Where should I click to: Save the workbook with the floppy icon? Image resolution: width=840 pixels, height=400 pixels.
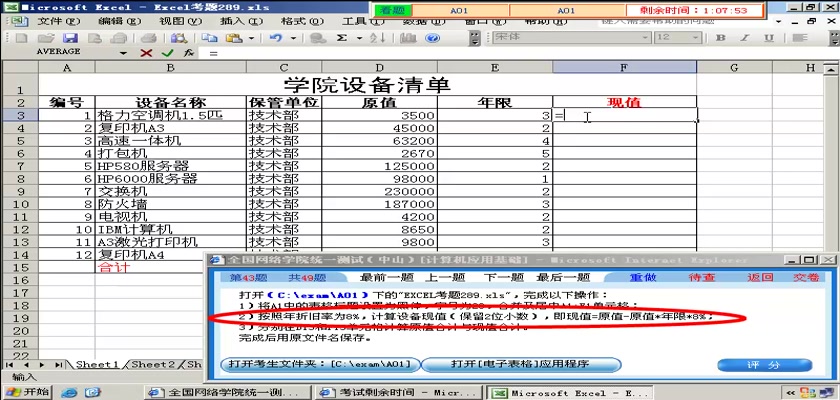[70, 38]
